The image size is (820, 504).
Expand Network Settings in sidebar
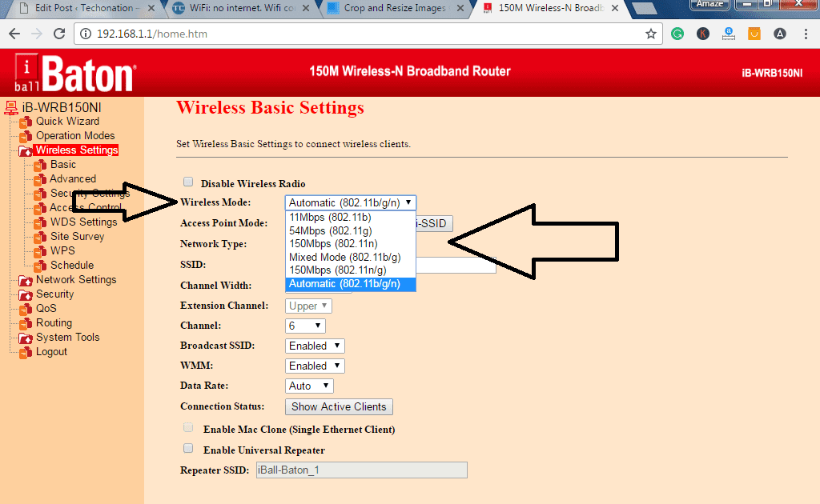76,280
